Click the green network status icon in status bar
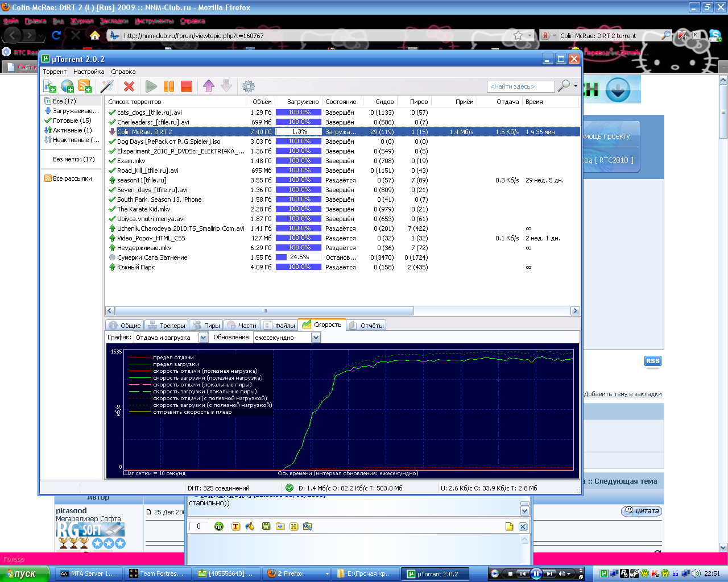728x582 pixels. [289, 488]
